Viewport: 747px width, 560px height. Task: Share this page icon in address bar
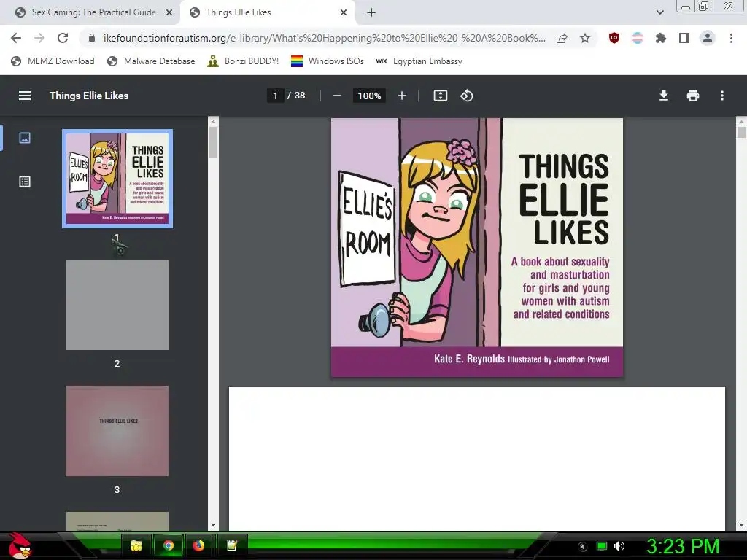click(x=562, y=38)
